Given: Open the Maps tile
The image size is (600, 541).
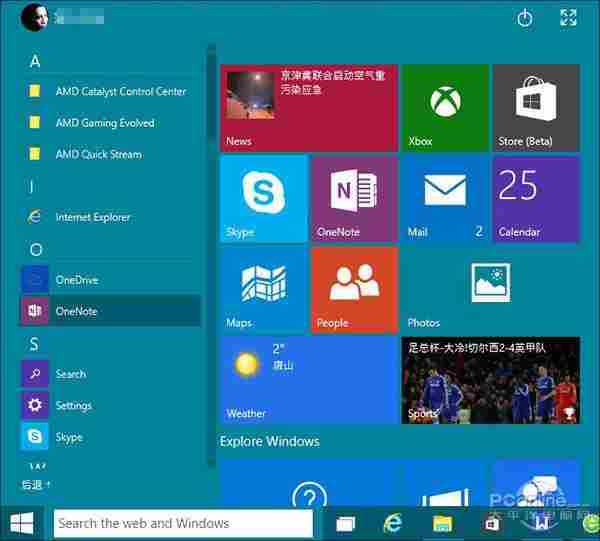Looking at the screenshot, I should (x=263, y=290).
